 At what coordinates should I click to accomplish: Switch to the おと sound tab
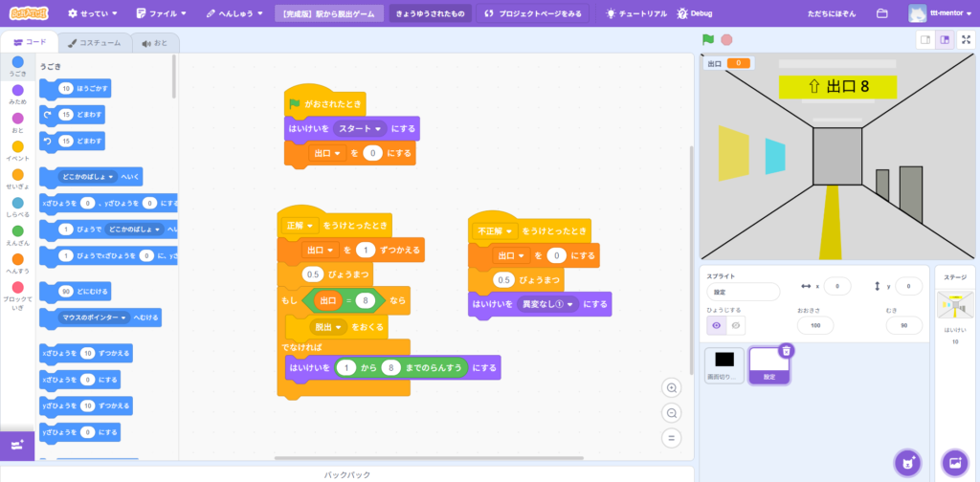(x=154, y=43)
